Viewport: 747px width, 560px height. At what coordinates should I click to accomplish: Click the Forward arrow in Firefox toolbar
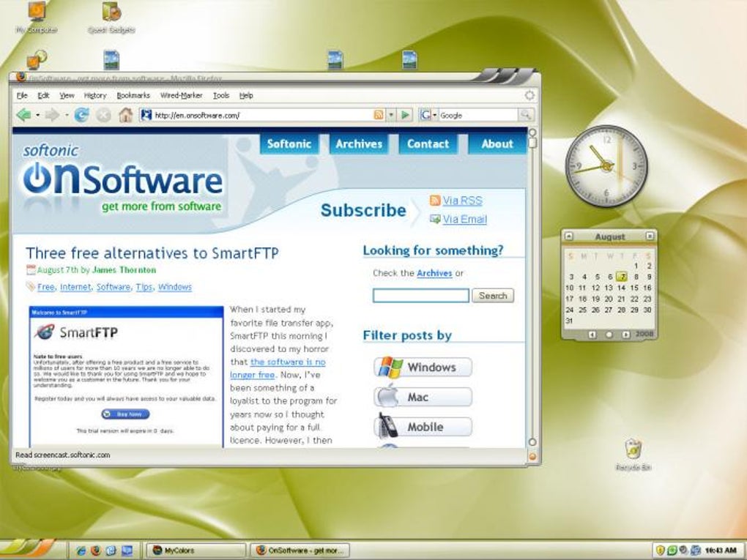point(52,115)
